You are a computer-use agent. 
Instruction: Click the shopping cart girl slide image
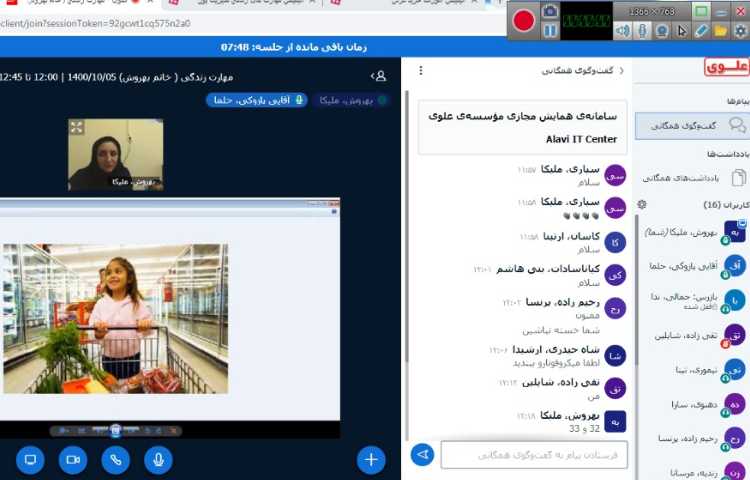(116, 318)
